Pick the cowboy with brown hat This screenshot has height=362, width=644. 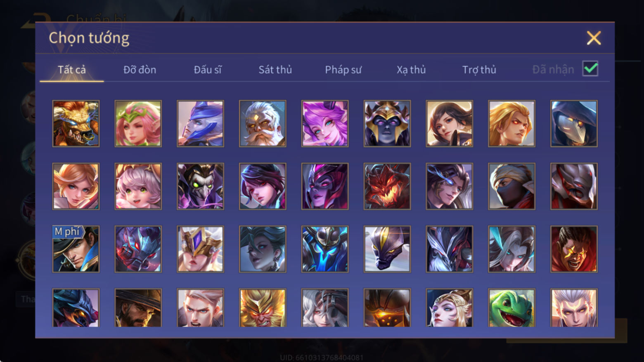tap(138, 308)
